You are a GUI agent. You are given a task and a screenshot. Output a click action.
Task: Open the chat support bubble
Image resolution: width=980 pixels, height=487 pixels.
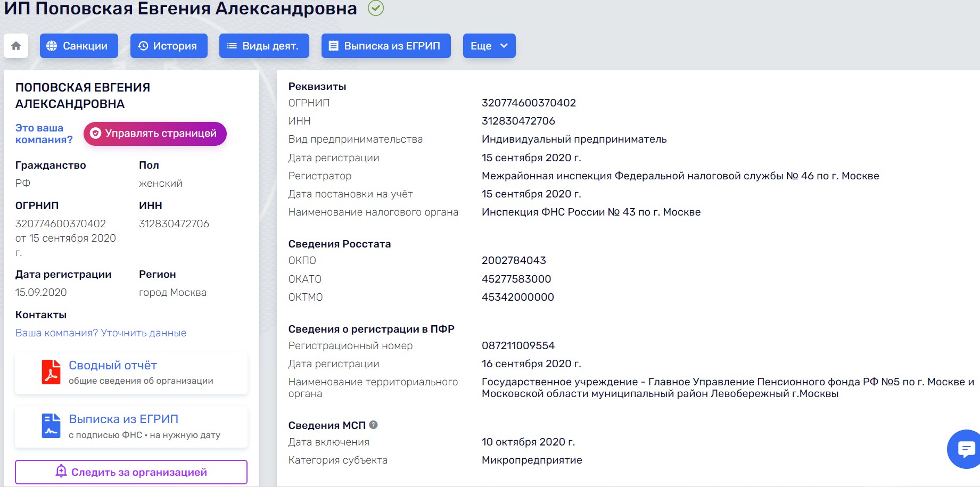[966, 449]
